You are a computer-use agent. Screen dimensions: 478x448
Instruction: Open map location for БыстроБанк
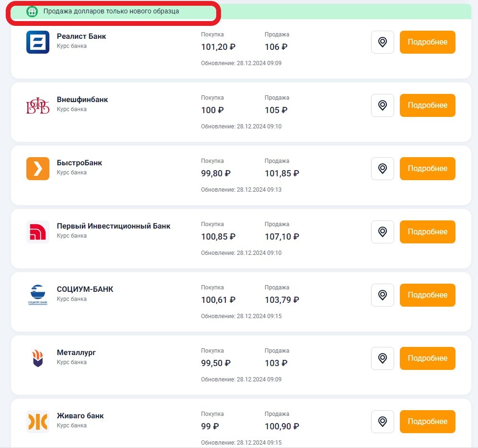382,169
